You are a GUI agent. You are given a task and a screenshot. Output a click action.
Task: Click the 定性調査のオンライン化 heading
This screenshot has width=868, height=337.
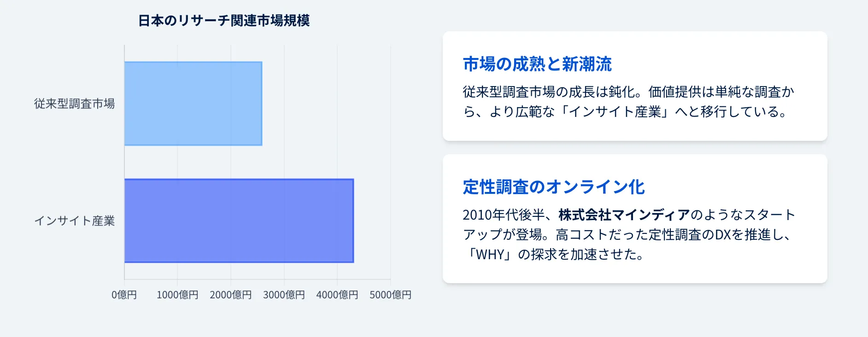coord(554,187)
